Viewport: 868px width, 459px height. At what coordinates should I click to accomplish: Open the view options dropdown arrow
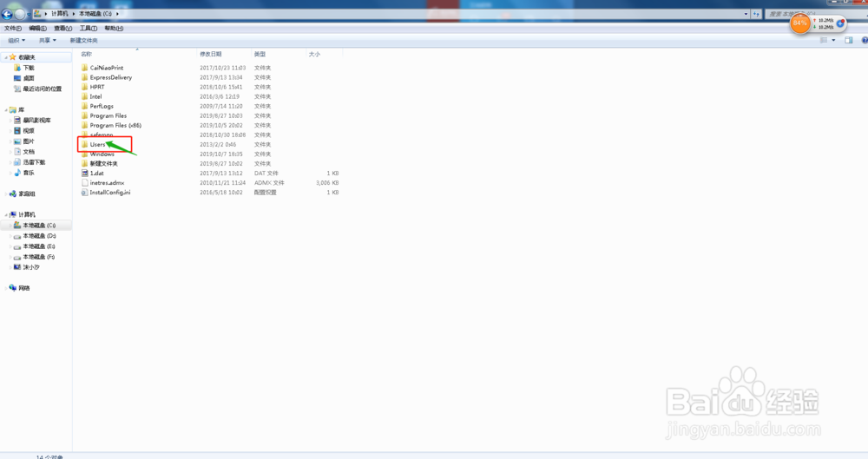[x=833, y=41]
